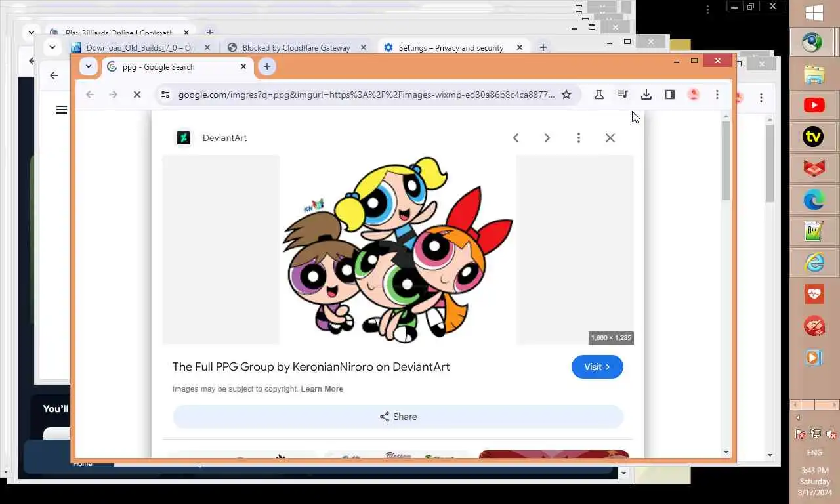Switch to Download_Old_Builds_7_0 tab
Screen dimensions: 840x504
tap(141, 47)
